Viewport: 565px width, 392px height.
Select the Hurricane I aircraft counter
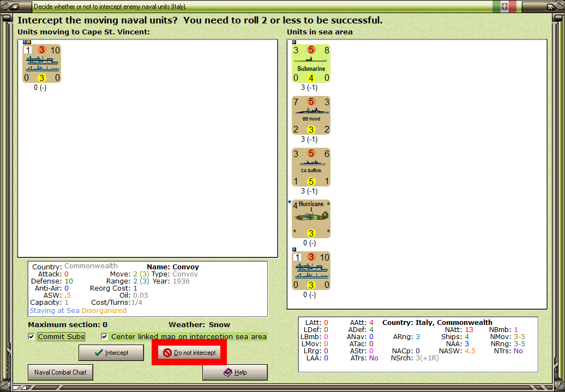click(311, 218)
